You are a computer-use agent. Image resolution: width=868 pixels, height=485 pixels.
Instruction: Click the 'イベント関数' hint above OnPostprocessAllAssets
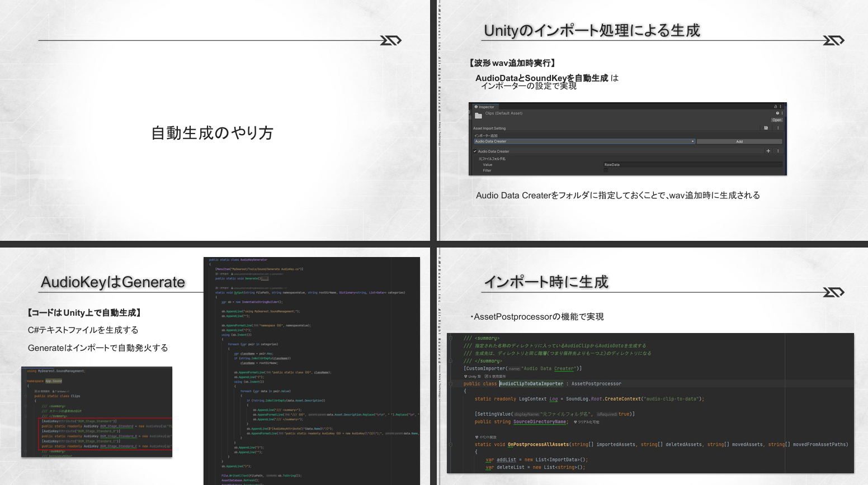pos(485,438)
